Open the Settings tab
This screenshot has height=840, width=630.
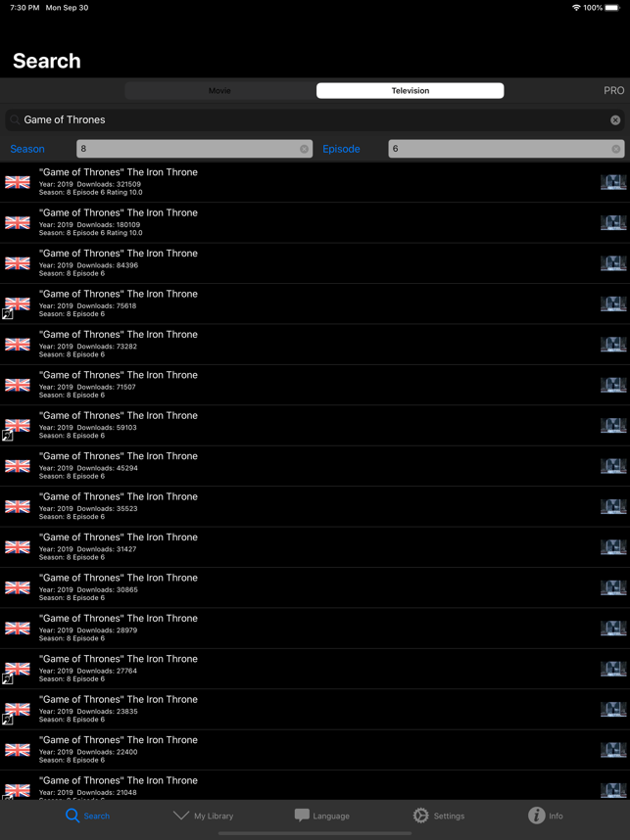tap(439, 816)
